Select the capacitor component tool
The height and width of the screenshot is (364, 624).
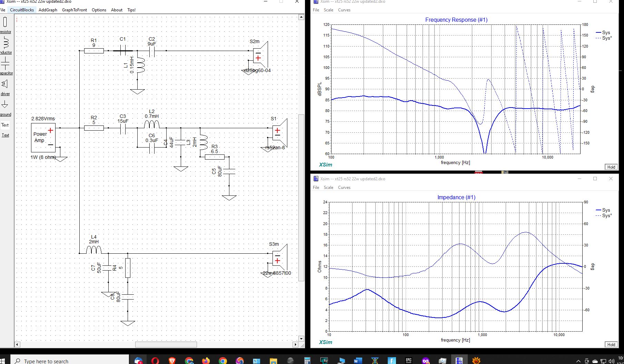6,66
